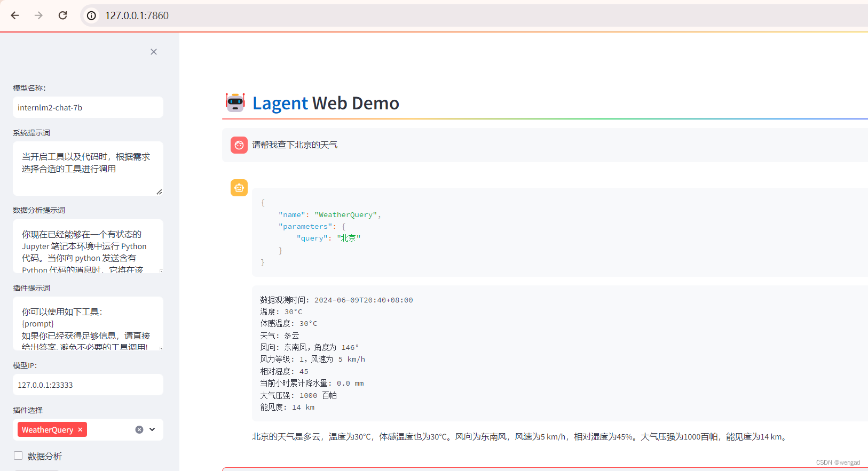Remove the WeatherQuery tag via its x

(x=80, y=430)
